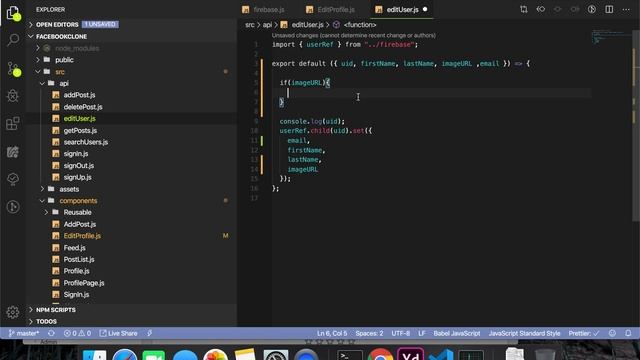Click the Prettier status bar item

coord(584,333)
